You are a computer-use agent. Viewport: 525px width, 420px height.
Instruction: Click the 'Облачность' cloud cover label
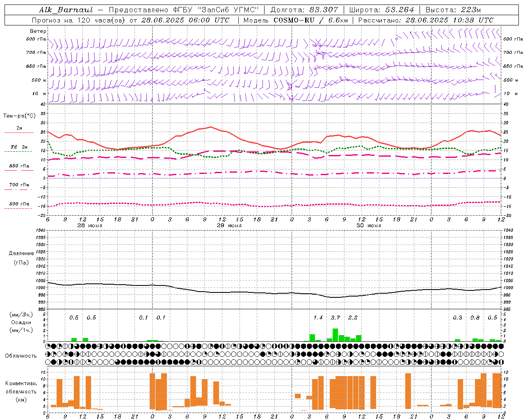(21, 356)
